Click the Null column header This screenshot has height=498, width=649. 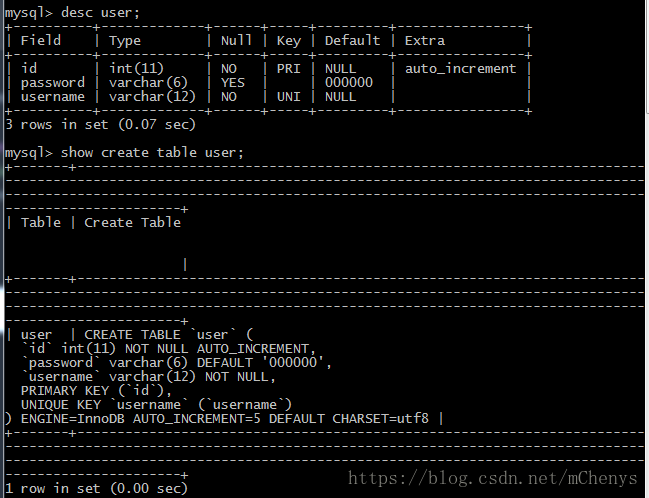tap(236, 41)
